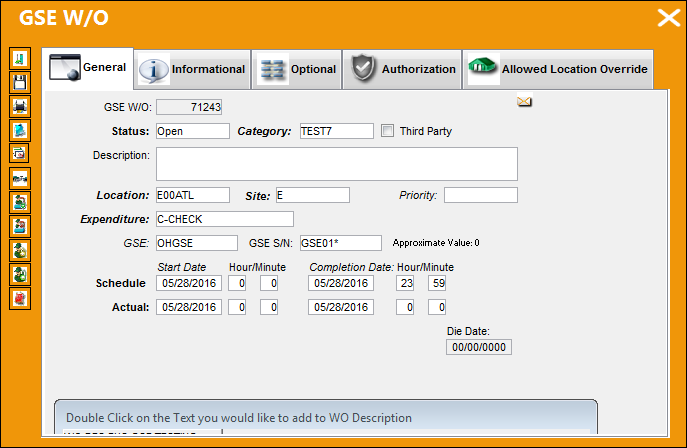Save the work order with the floppy disk icon

click(20, 82)
